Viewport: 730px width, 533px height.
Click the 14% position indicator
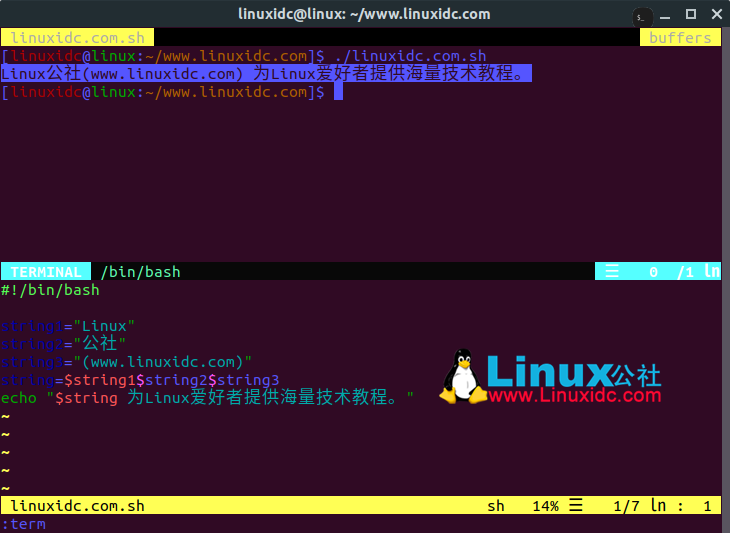[546, 506]
